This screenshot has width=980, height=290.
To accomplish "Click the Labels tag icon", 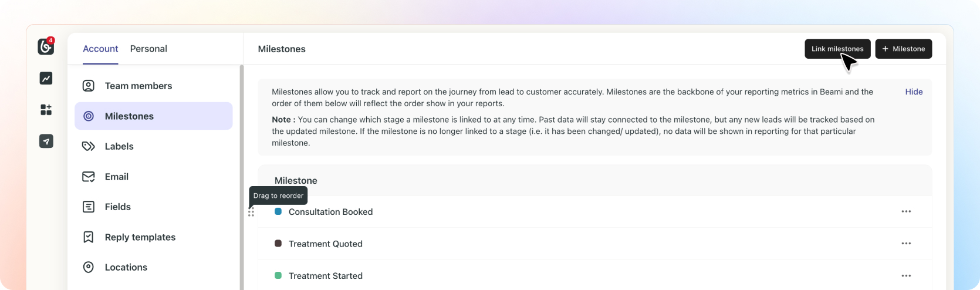I will click(89, 146).
